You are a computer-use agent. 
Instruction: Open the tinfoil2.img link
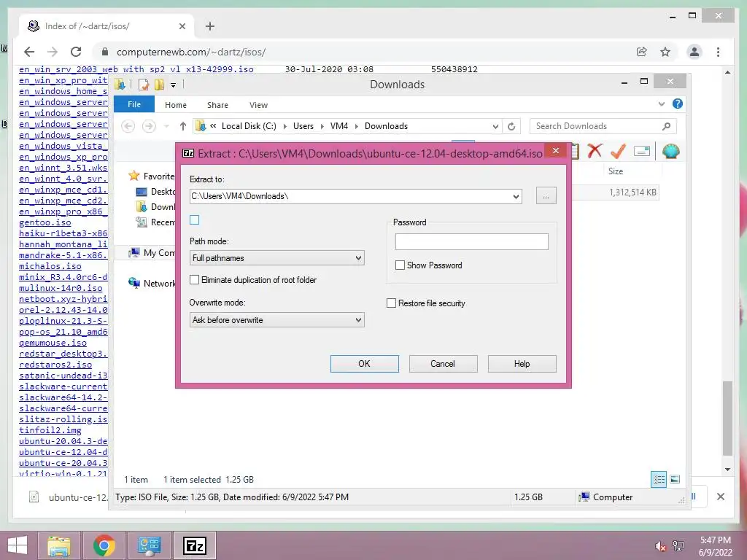click(x=50, y=430)
